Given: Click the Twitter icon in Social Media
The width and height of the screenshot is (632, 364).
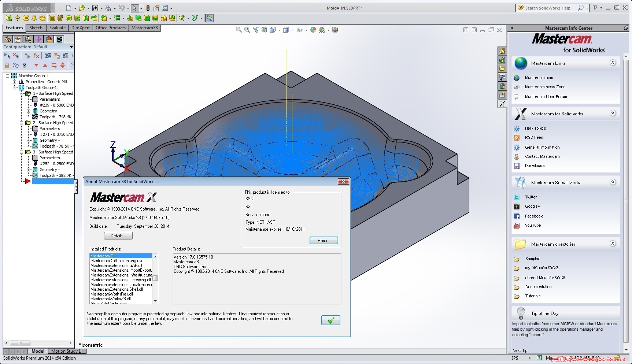Looking at the screenshot, I should click(517, 197).
